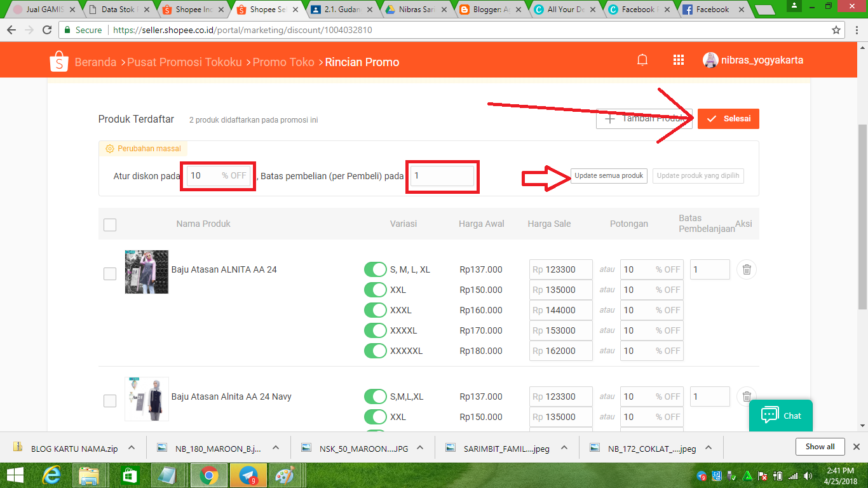Open Shopee seller notifications via bell icon
Image resolution: width=868 pixels, height=488 pixels.
(642, 59)
